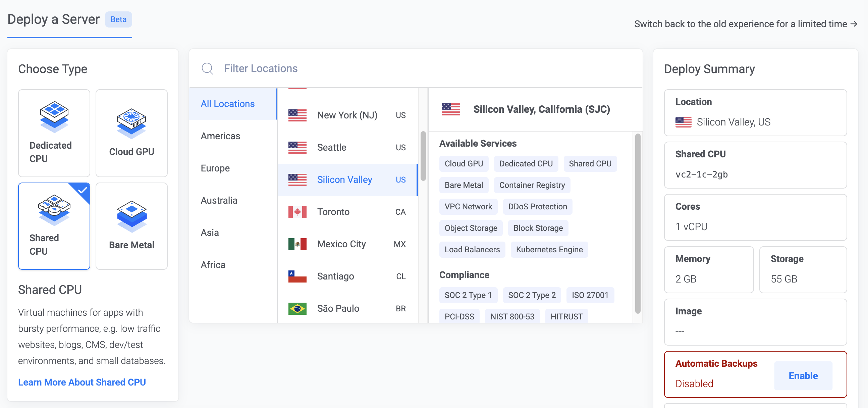Click the Bare Metal service tag
This screenshot has height=408, width=868.
click(x=464, y=185)
